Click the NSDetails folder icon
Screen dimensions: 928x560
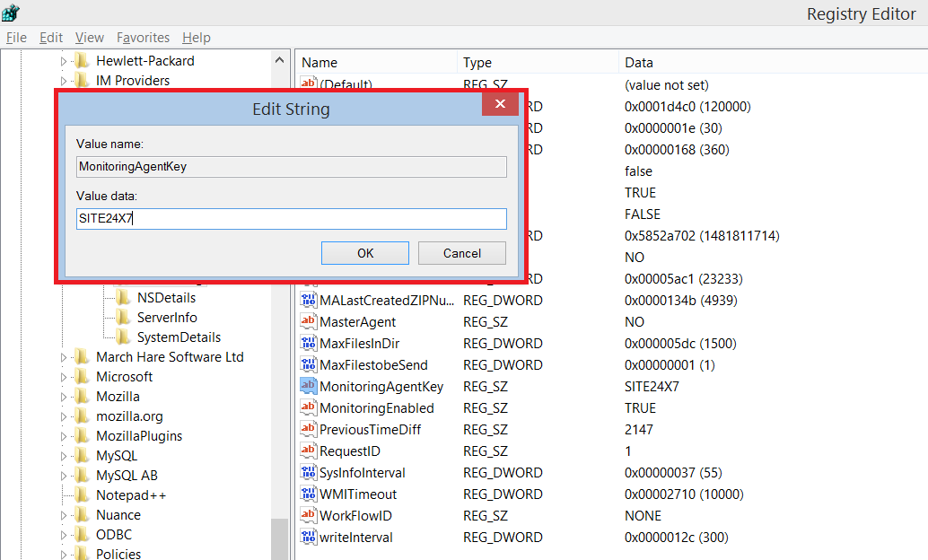point(123,297)
